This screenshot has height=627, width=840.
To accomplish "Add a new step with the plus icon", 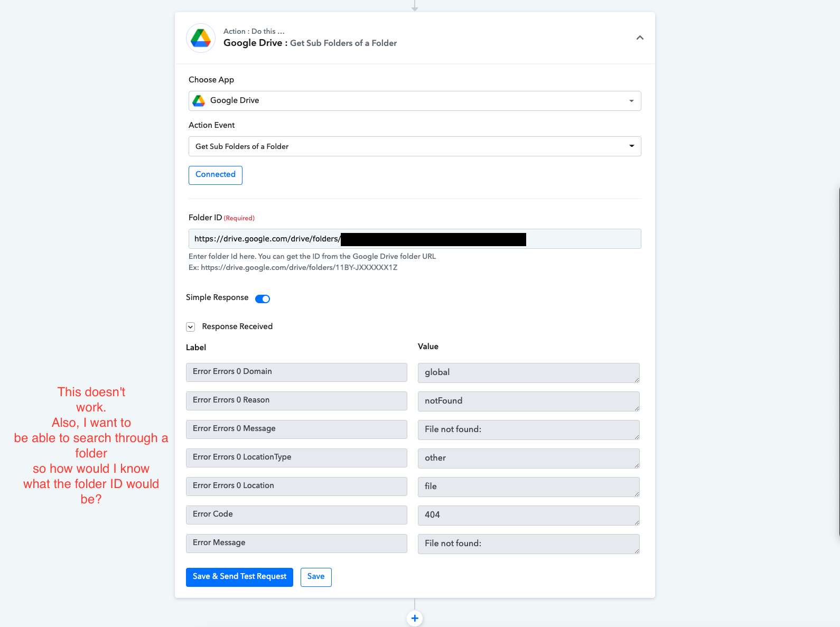I will [x=415, y=618].
